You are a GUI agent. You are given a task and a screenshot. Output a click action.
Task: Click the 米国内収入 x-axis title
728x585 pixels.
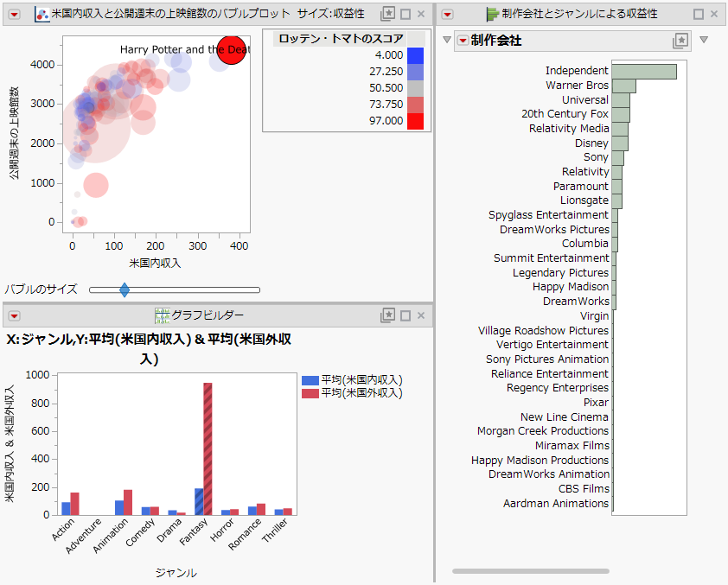155,263
